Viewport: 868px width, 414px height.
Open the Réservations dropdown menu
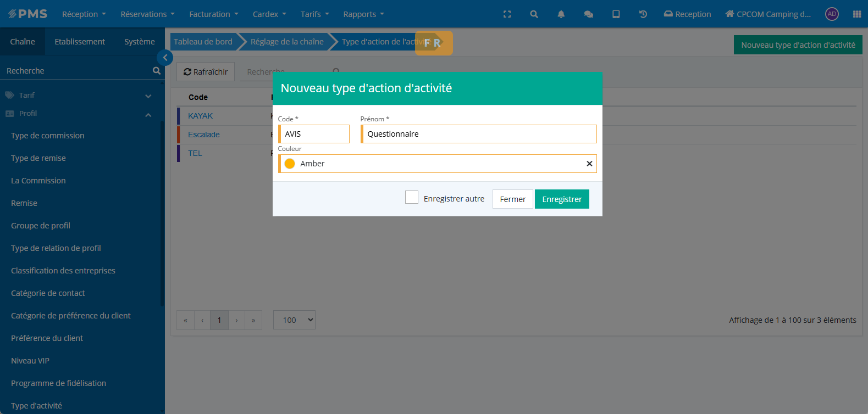147,14
